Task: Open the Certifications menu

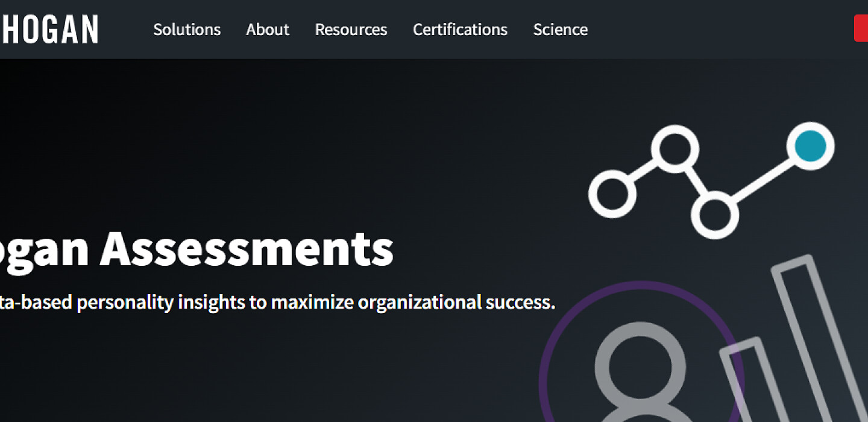Action: tap(460, 30)
